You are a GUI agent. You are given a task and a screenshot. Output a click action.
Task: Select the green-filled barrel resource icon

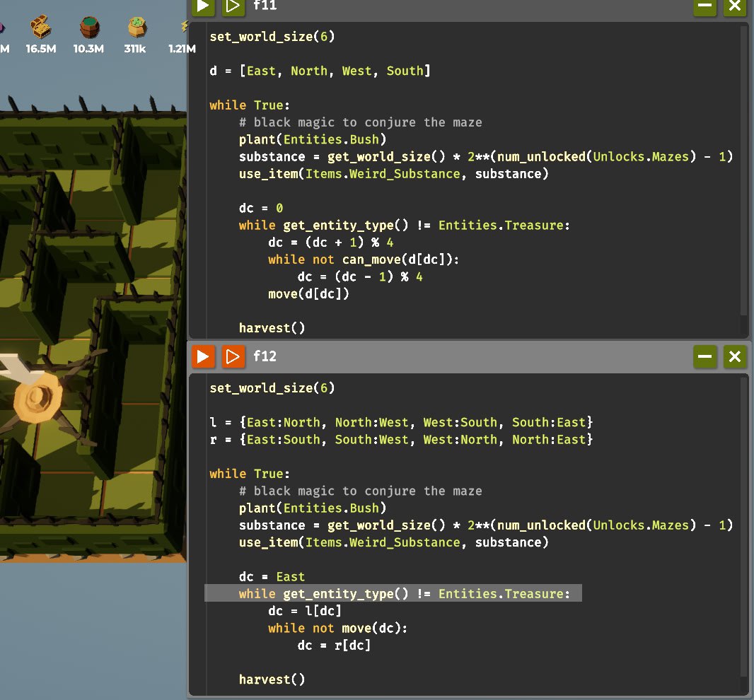coord(89,28)
